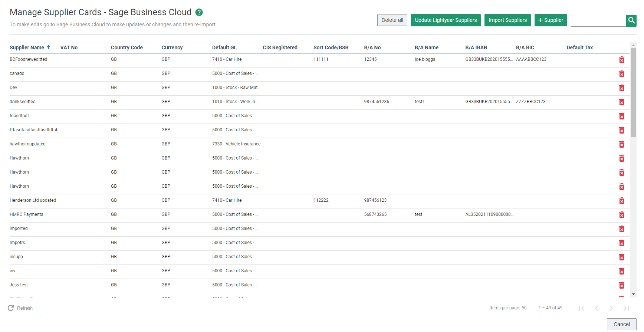Delete the Jess test supplier row
The image size is (644, 332).
click(x=622, y=285)
